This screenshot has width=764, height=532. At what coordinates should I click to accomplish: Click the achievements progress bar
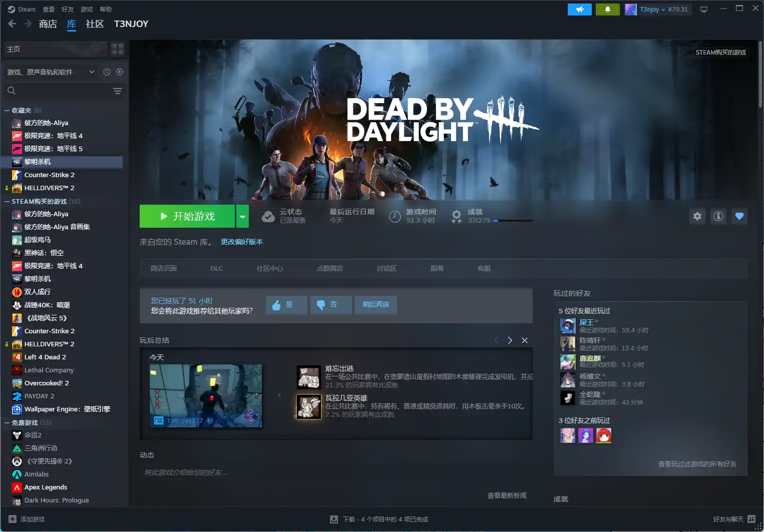point(513,221)
